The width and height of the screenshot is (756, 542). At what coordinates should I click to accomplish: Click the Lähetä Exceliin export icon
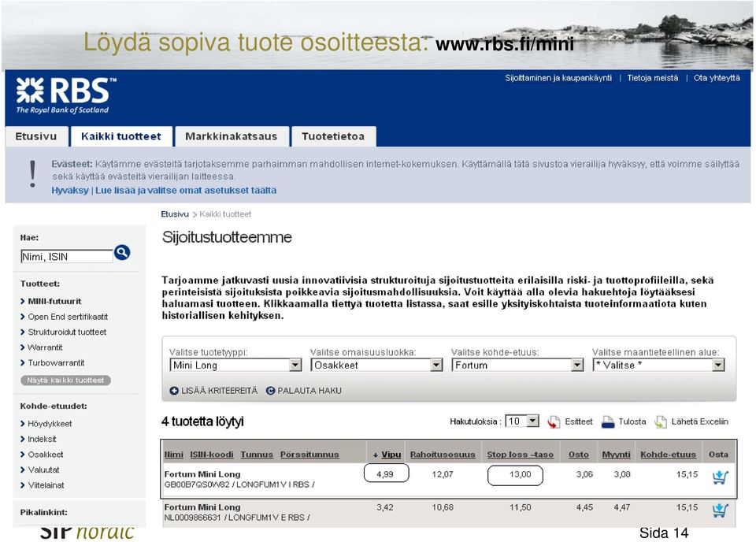[661, 422]
